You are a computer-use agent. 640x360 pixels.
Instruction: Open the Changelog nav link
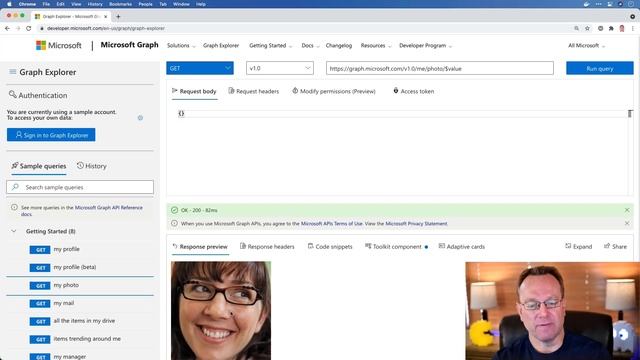point(339,46)
